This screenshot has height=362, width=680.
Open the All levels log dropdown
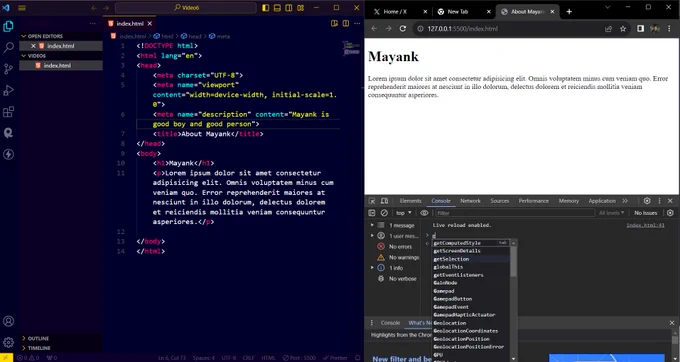pos(611,213)
